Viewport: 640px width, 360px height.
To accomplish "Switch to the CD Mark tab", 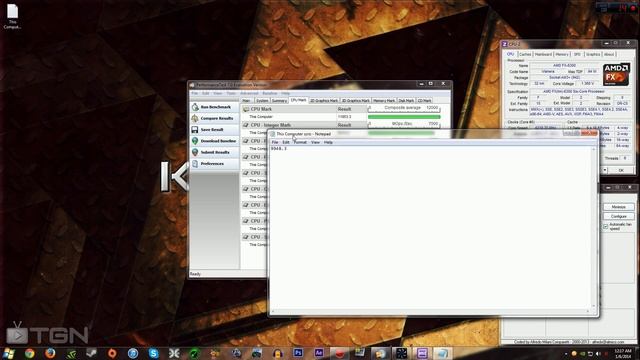I will pos(424,101).
